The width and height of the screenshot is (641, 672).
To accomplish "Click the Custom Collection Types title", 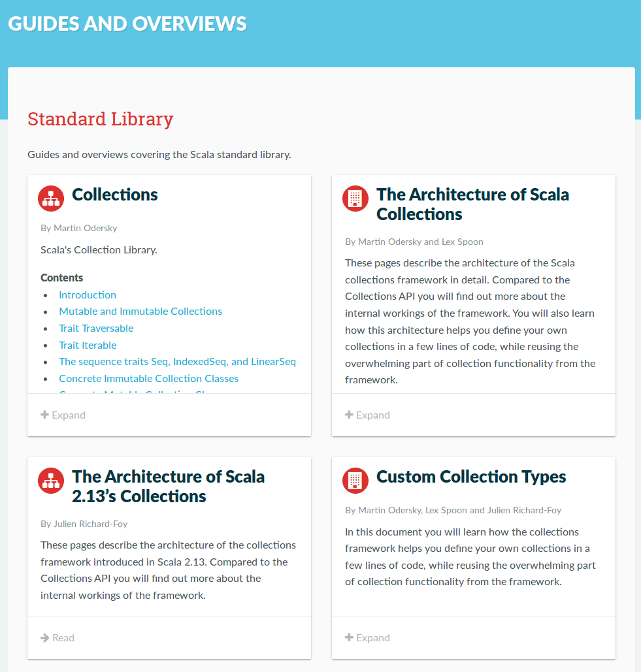I will [x=471, y=477].
